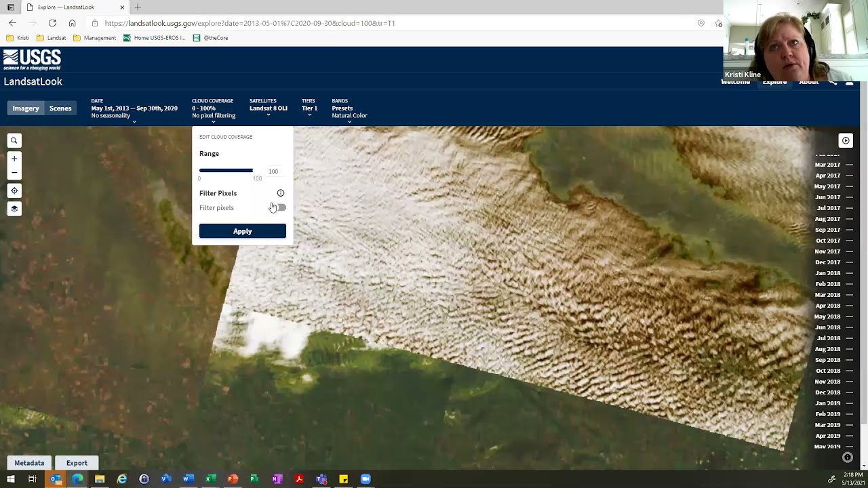Switch to the Imagery tab
Screen dimensions: 868x488
point(26,108)
